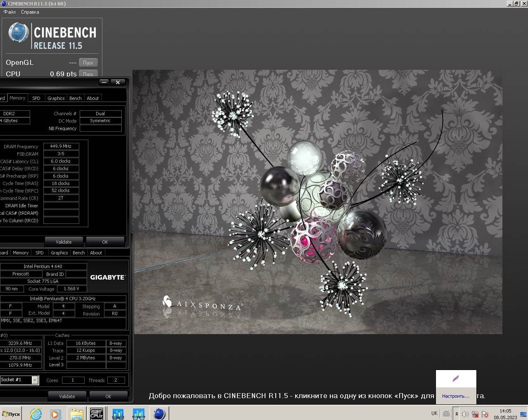Image resolution: width=528 pixels, height=420 pixels.
Task: Click the Cores count field
Action: point(73,380)
